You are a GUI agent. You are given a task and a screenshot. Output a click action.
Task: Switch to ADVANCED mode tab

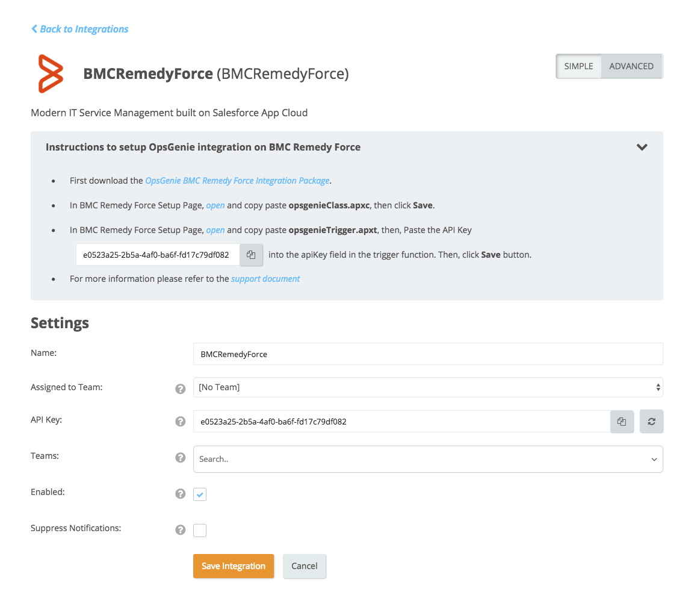(631, 66)
